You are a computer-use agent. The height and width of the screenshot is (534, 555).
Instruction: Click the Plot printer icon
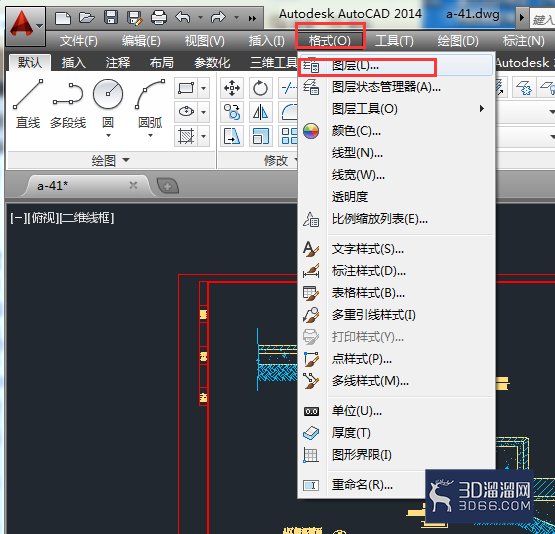coord(159,17)
